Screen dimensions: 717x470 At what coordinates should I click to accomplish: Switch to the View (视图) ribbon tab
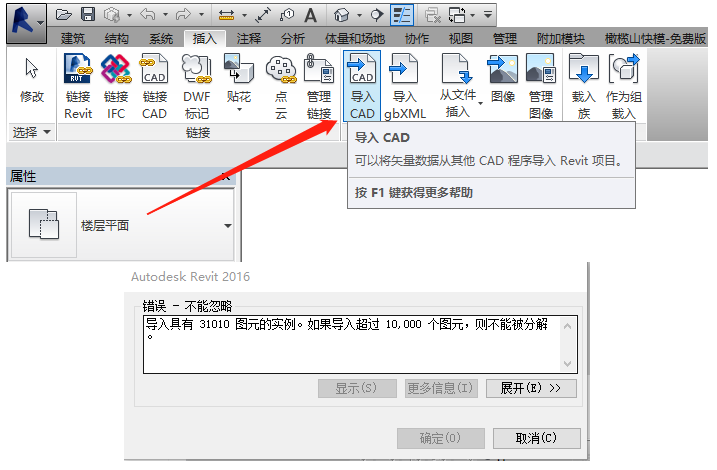(460, 39)
